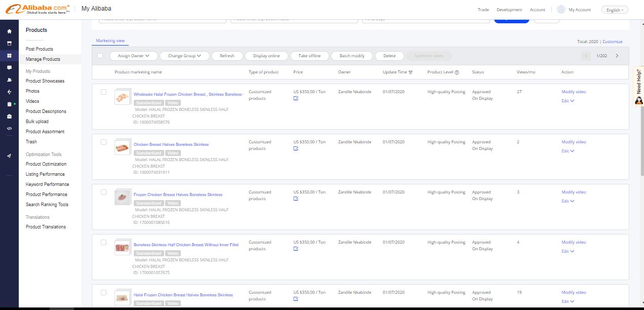Open the Assign Owner dropdown
Screen dimensions: 644x310
(x=134, y=56)
